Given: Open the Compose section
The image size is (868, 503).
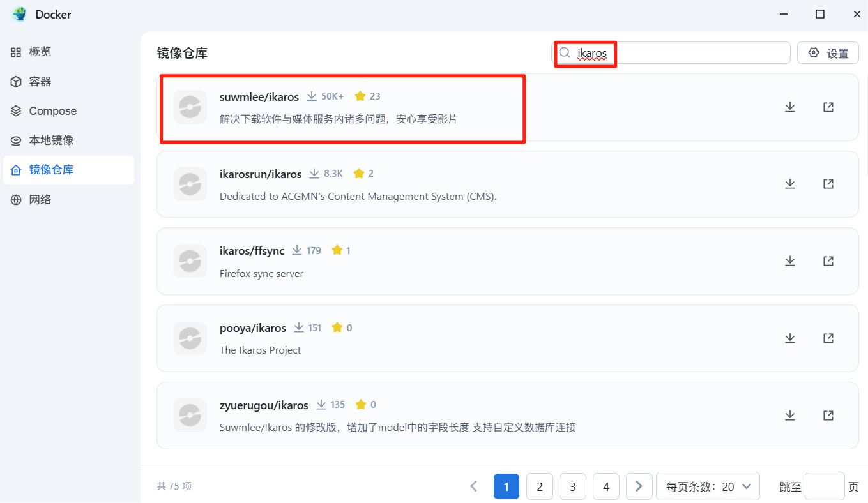Looking at the screenshot, I should pos(68,111).
